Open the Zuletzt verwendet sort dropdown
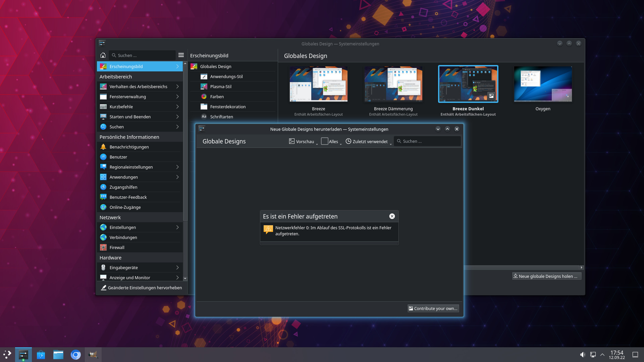Viewport: 644px width, 362px height. 368,141
